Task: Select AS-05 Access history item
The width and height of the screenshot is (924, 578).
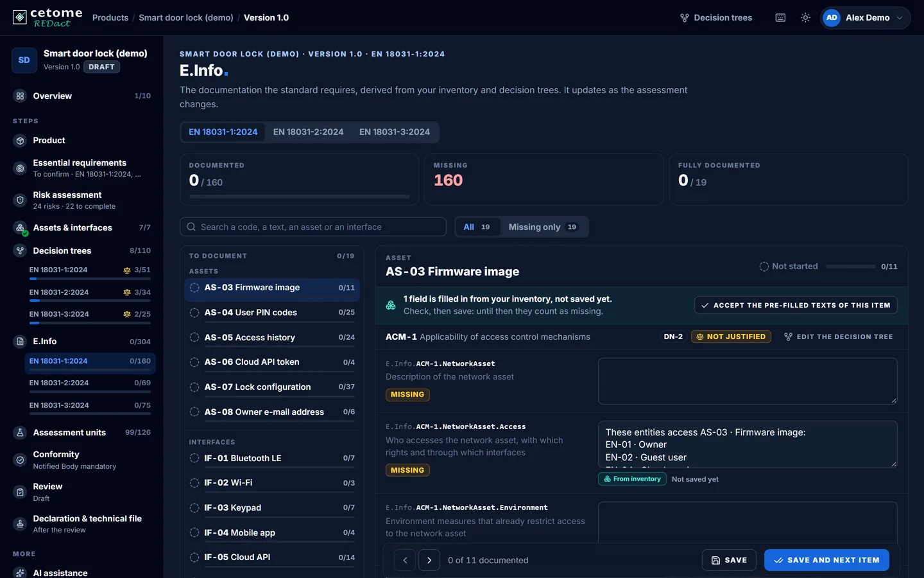Action: [272, 338]
